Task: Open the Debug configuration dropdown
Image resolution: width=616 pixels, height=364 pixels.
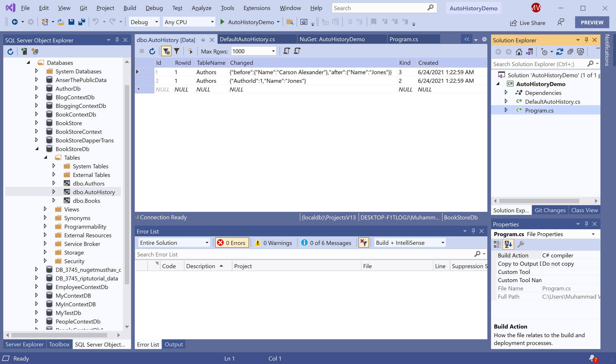Action: pyautogui.click(x=156, y=22)
